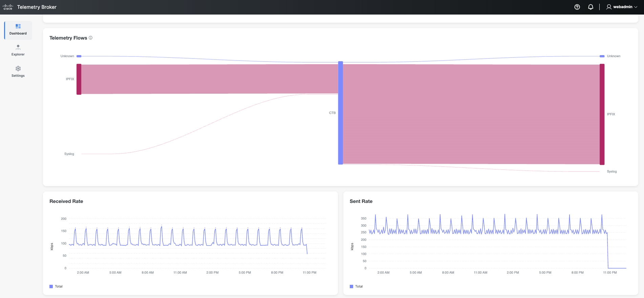The height and width of the screenshot is (298, 644).
Task: Click Settings label in sidebar
Action: (x=18, y=76)
